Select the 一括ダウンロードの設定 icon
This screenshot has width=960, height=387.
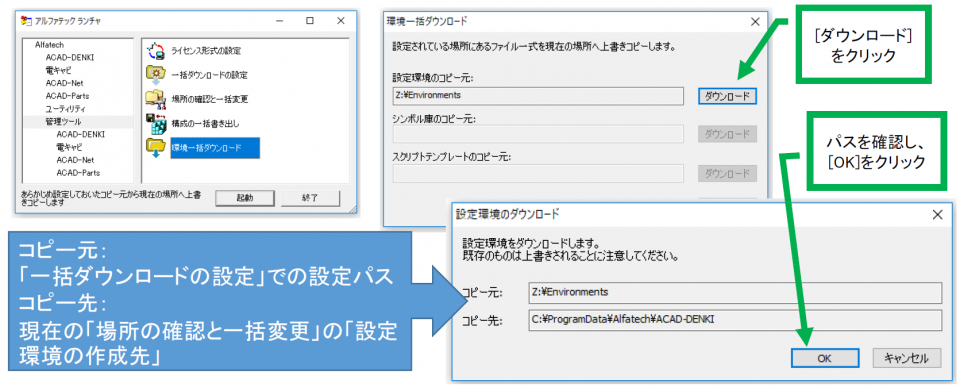[156, 75]
